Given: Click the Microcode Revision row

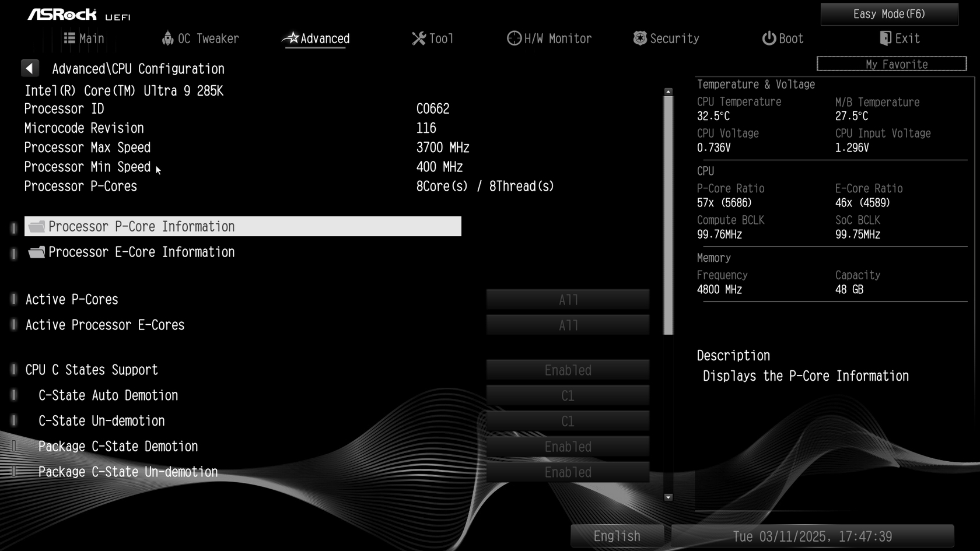Looking at the screenshot, I should click(x=230, y=128).
